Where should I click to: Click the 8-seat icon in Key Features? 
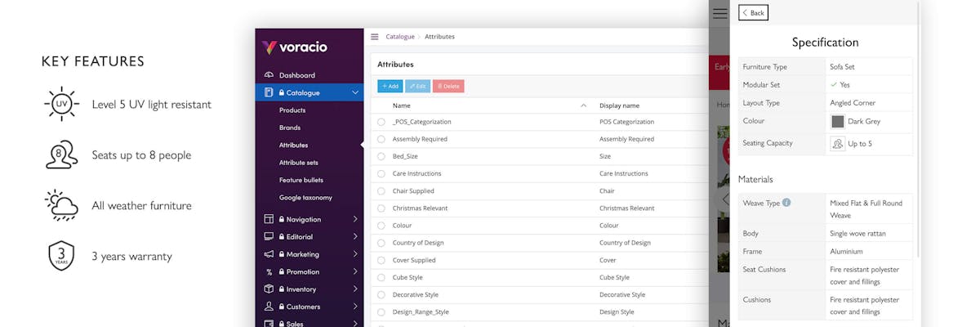tap(61, 155)
